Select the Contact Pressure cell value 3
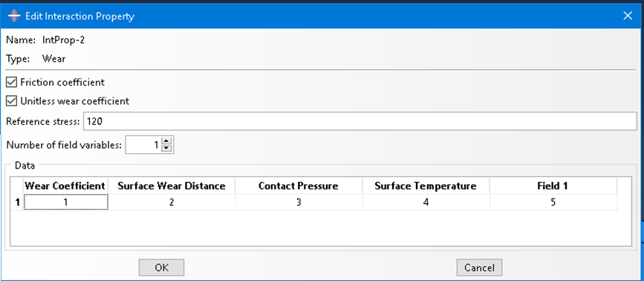The image size is (644, 281). tap(299, 202)
